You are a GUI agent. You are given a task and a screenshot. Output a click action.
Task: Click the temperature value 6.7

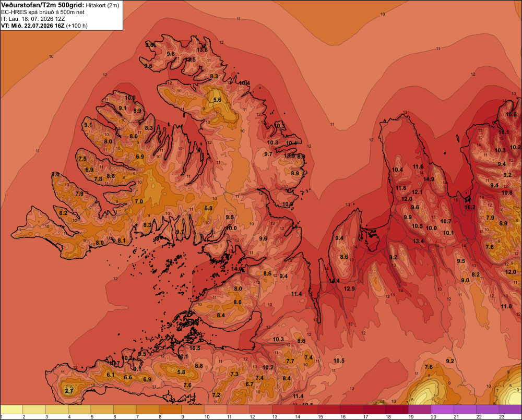point(250,384)
